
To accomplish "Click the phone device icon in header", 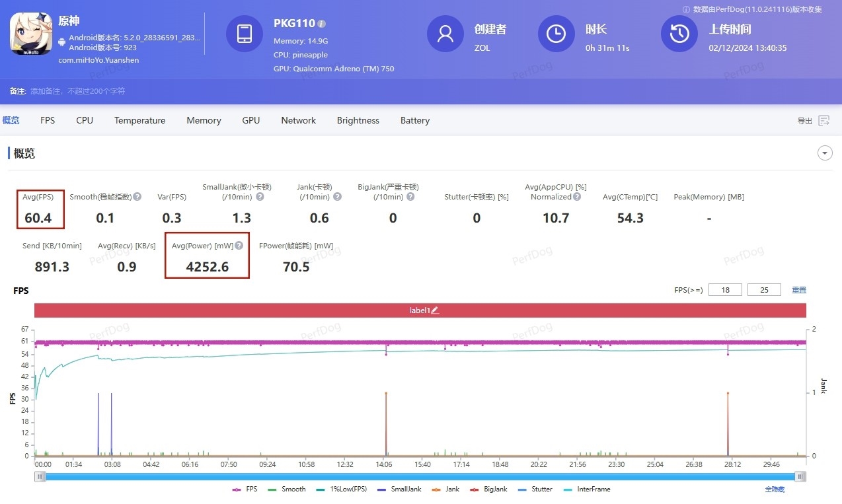I will 245,33.
